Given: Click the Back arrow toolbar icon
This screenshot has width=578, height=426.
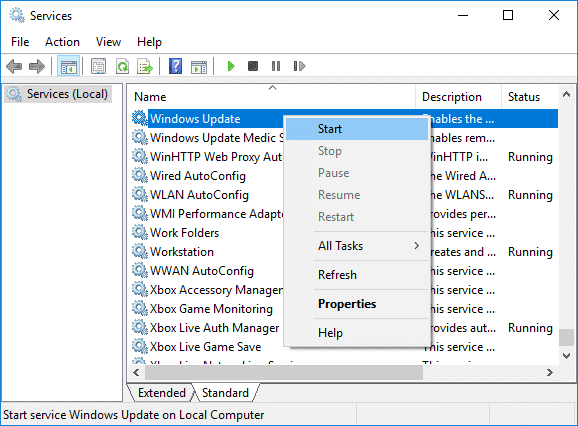Looking at the screenshot, I should tap(14, 66).
